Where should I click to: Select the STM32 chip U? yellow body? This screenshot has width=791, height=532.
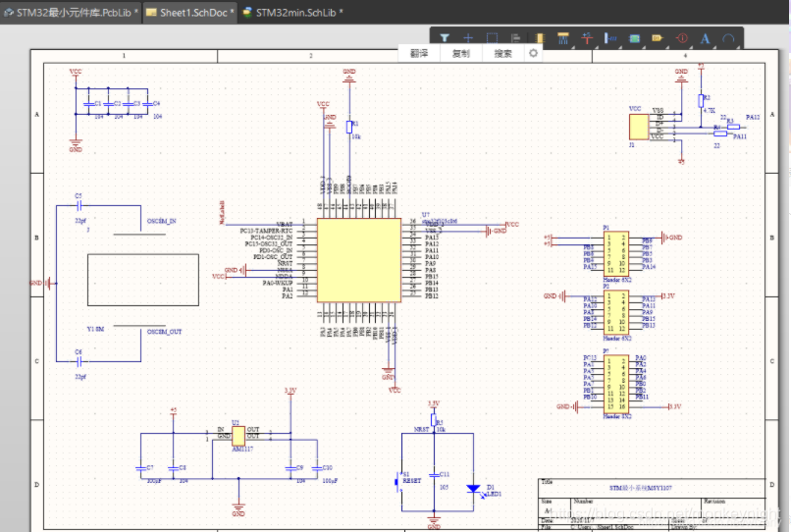click(x=358, y=260)
